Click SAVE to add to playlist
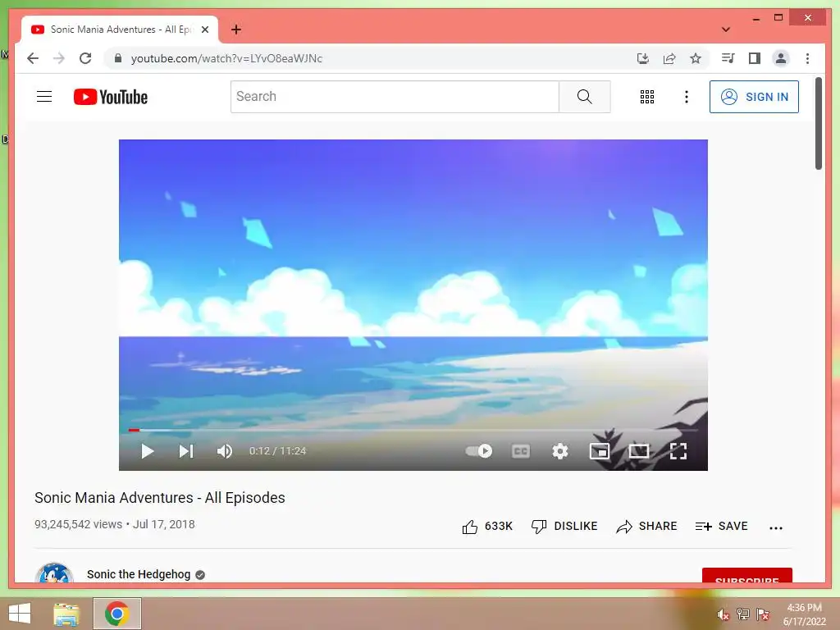 (x=721, y=527)
